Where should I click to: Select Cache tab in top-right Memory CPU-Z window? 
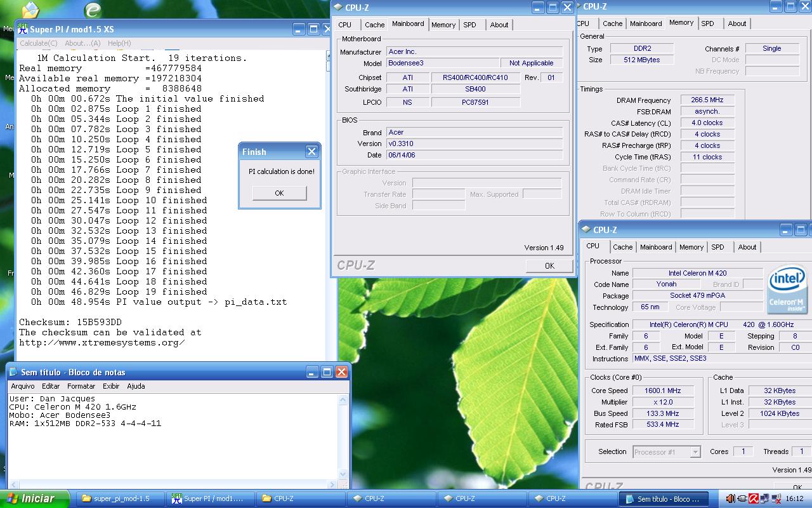pos(612,23)
